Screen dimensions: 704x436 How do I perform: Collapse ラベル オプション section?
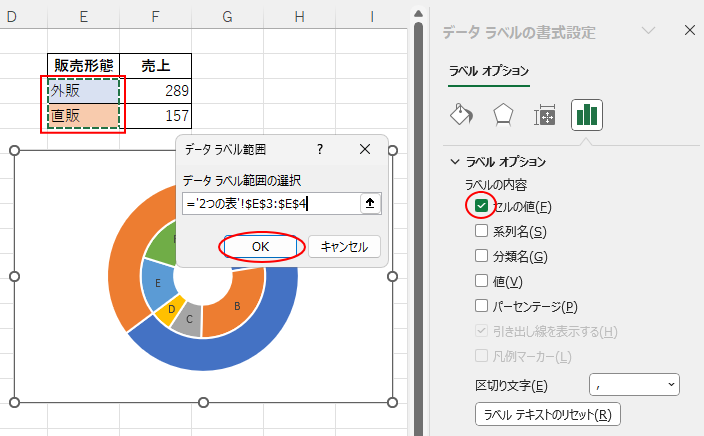click(x=456, y=161)
